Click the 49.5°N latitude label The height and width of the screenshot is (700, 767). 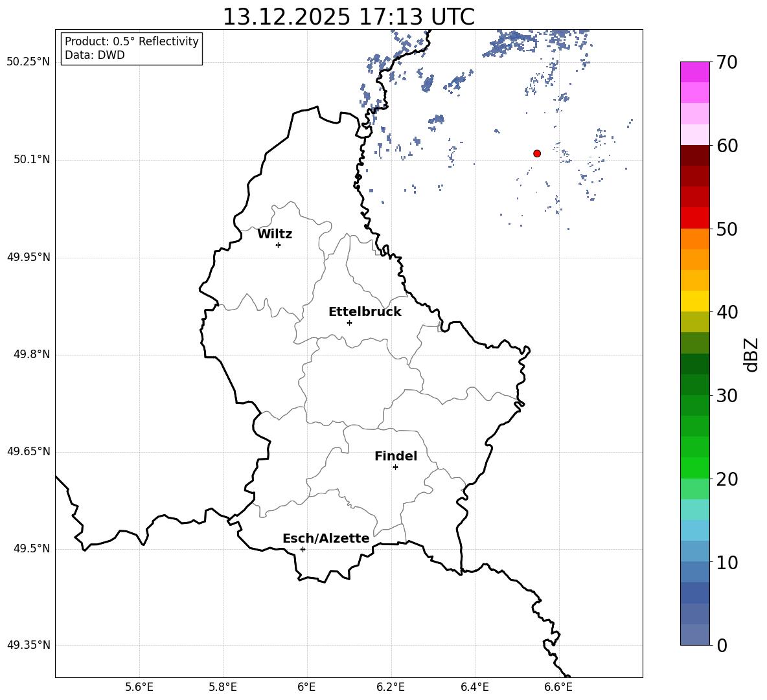pos(32,548)
